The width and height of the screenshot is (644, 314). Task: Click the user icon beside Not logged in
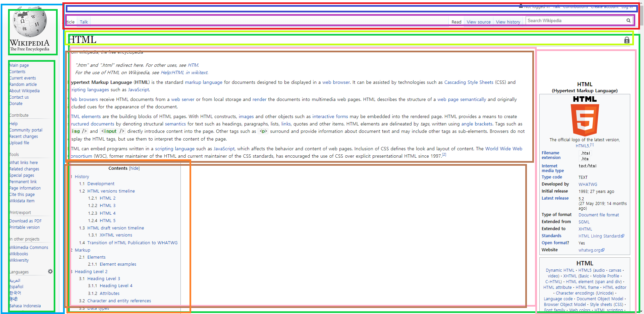click(x=521, y=6)
